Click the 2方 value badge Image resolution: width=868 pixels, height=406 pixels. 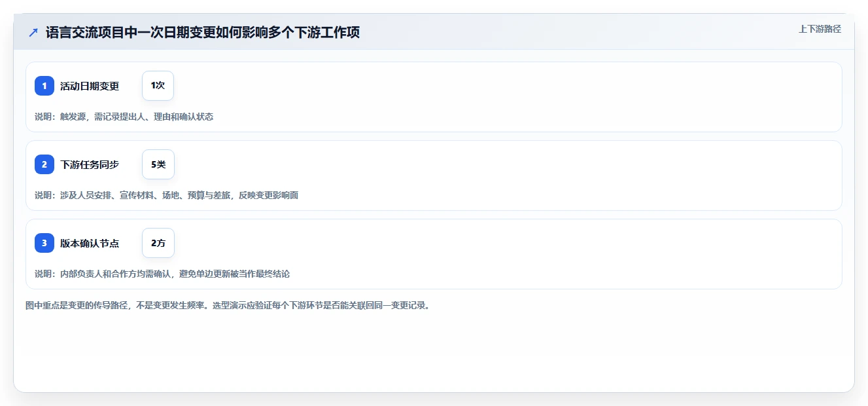158,243
